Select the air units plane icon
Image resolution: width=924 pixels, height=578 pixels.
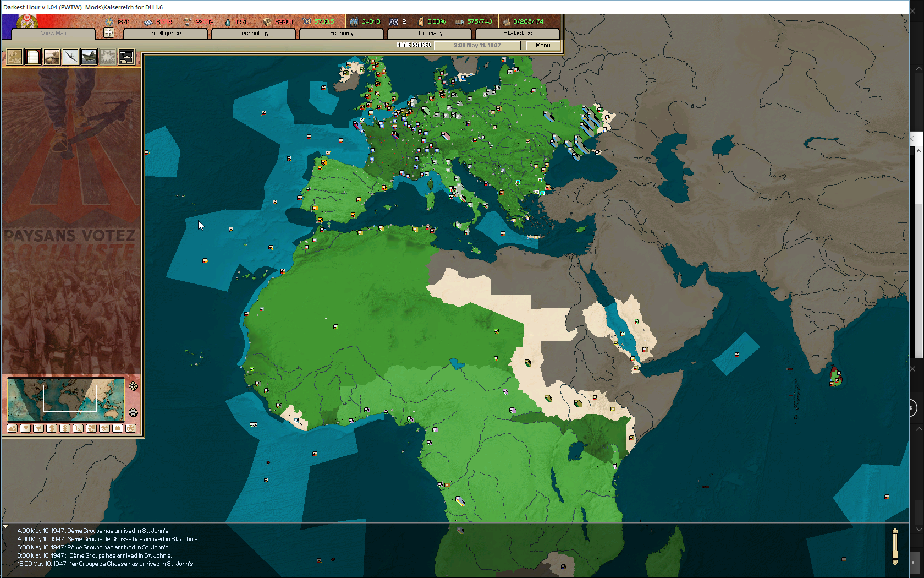tap(70, 57)
